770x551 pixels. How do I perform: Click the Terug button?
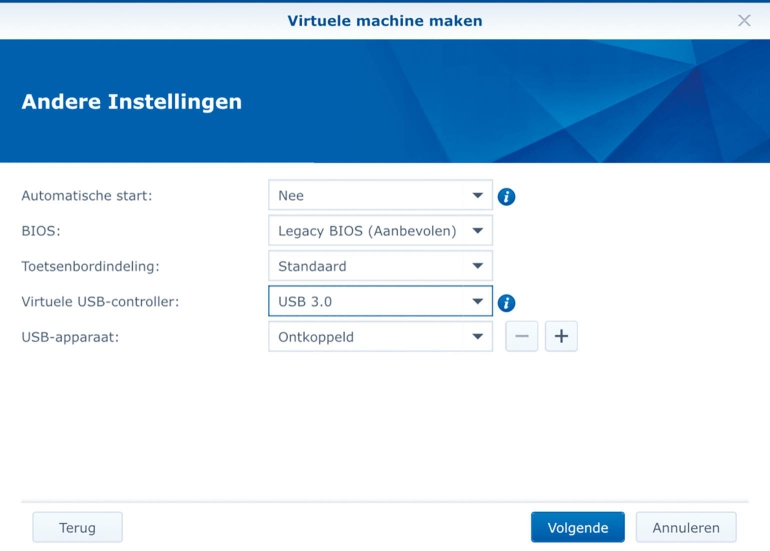tap(77, 527)
